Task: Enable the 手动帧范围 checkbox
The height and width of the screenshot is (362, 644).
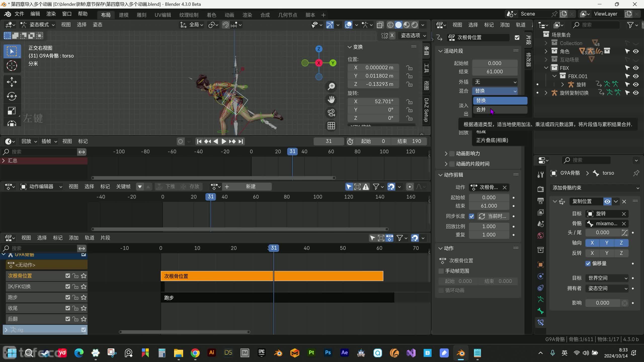Action: pyautogui.click(x=441, y=271)
